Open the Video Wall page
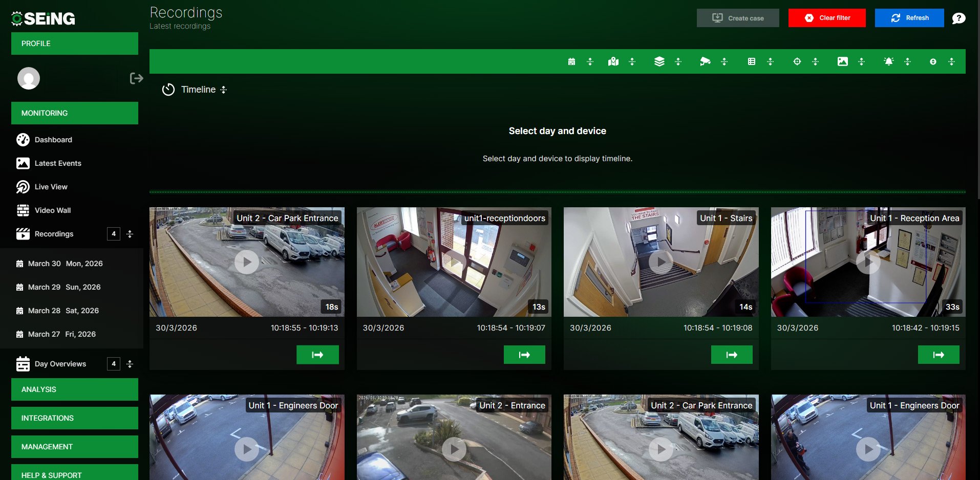Image resolution: width=980 pixels, height=480 pixels. click(x=53, y=210)
